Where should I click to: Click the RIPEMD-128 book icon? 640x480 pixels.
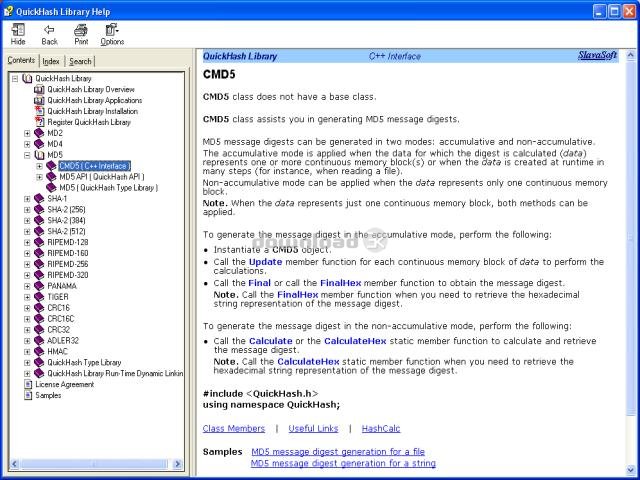point(39,242)
